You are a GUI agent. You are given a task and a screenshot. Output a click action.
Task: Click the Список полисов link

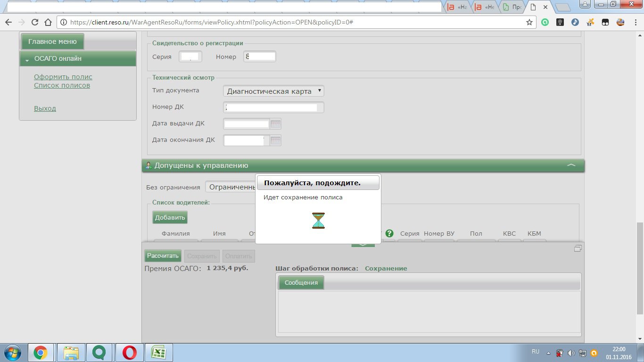[62, 85]
